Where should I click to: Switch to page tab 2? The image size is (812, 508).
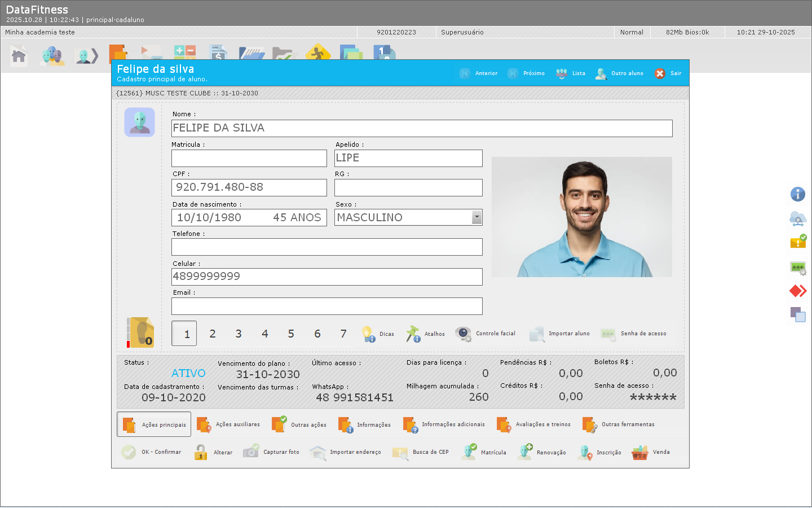(x=213, y=334)
